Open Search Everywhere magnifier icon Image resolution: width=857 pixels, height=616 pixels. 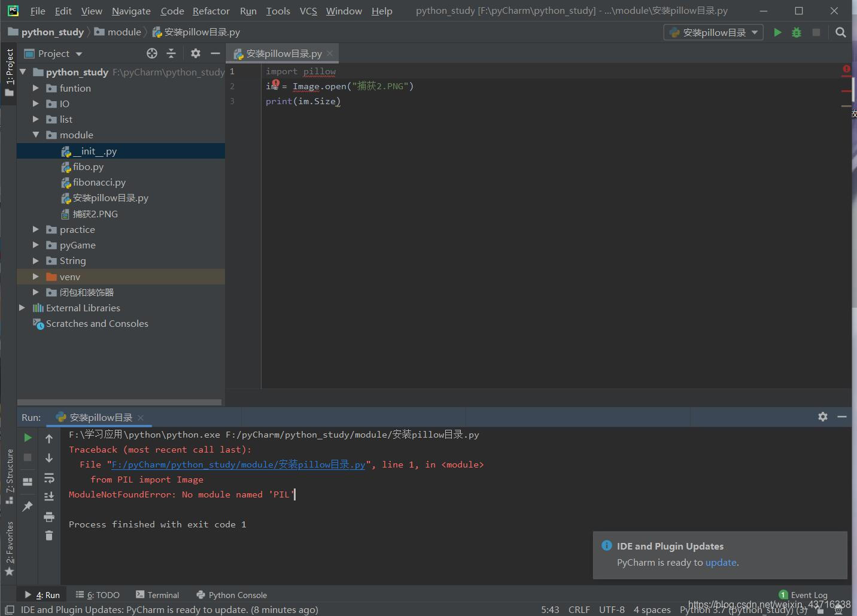point(841,32)
